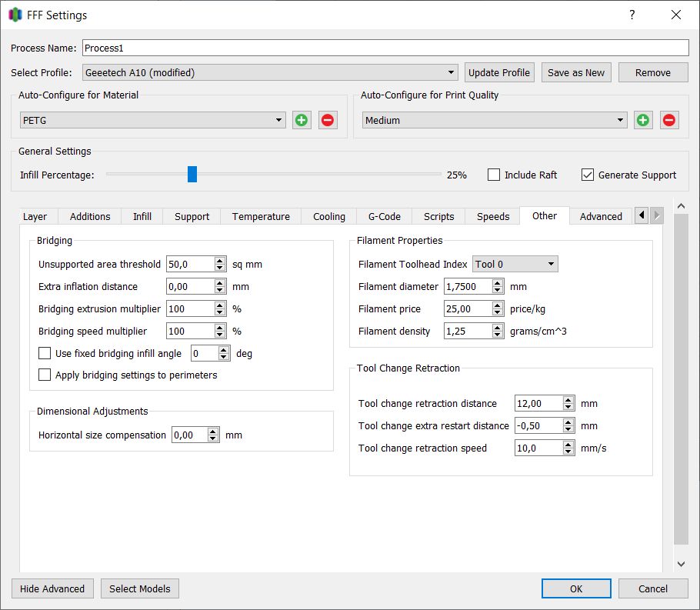Enable Apply bridging settings to perimeters
Screen dimensions: 700x610
click(45, 375)
